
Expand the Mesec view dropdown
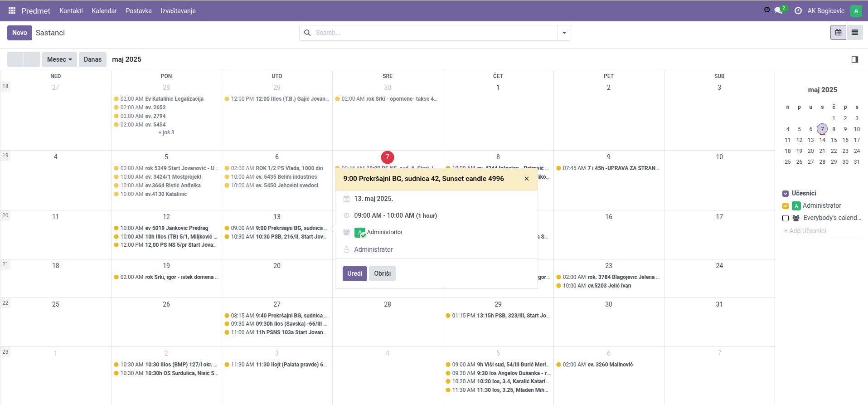(x=59, y=59)
